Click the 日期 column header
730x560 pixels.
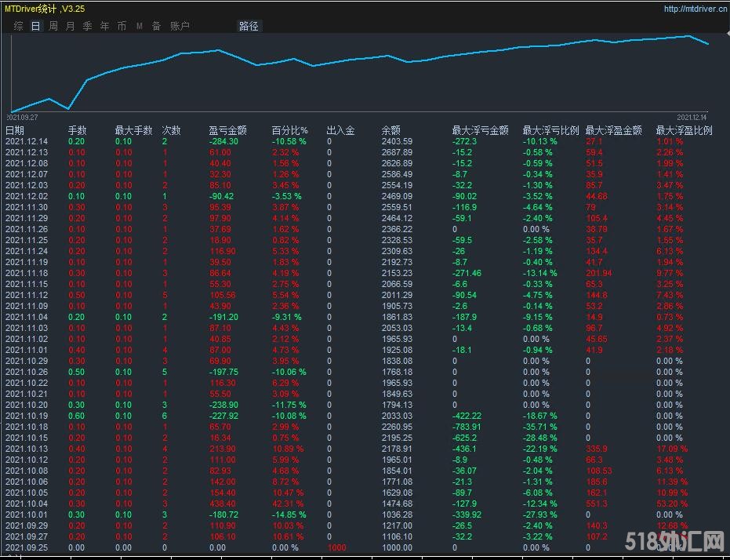15,130
